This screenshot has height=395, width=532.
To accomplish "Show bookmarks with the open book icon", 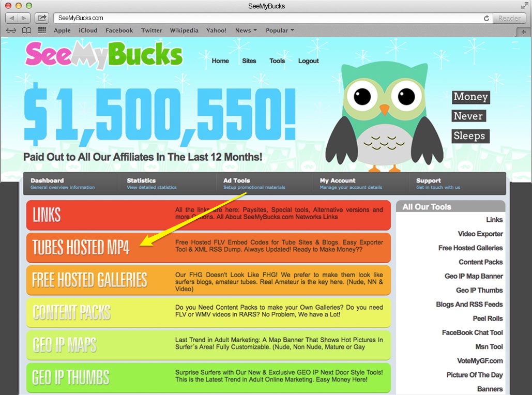I will [26, 31].
